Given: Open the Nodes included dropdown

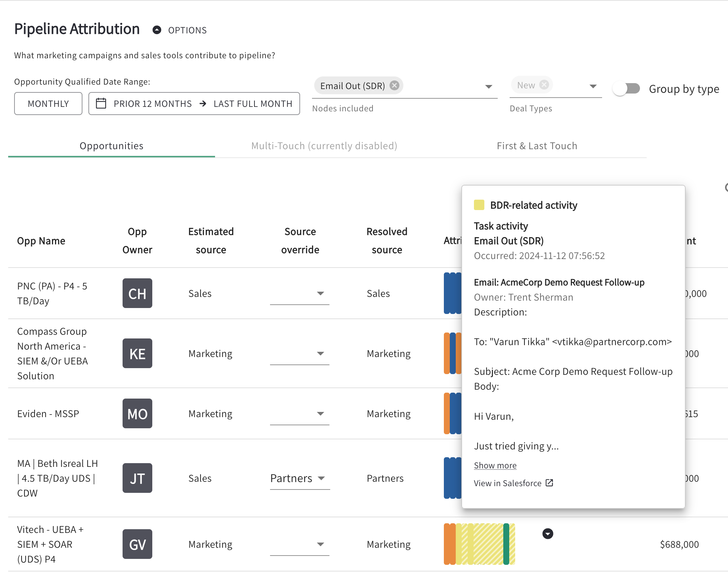Looking at the screenshot, I should pos(489,86).
